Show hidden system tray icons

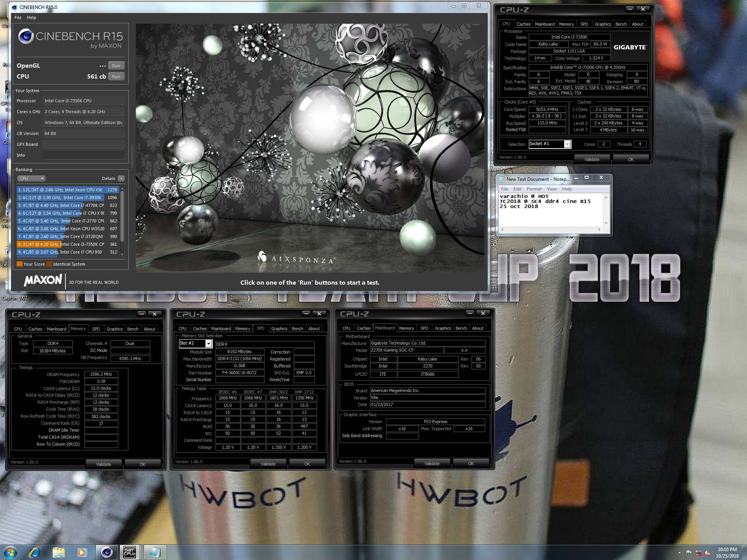[679, 552]
